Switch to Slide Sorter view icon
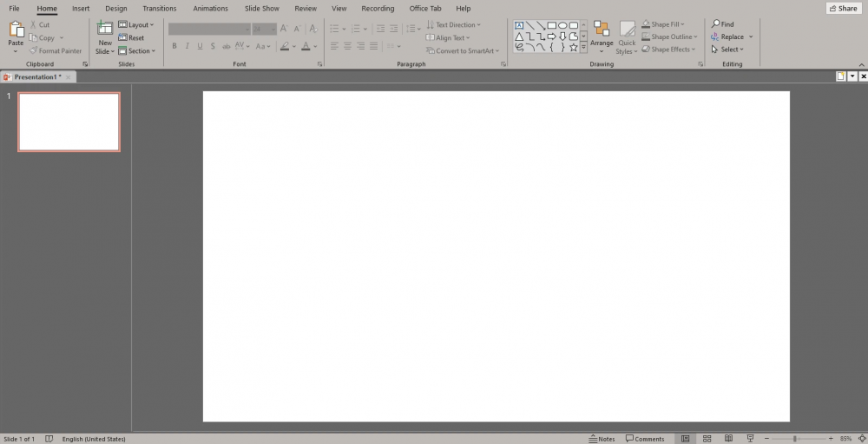Screen dimensions: 868x444 tap(707, 439)
